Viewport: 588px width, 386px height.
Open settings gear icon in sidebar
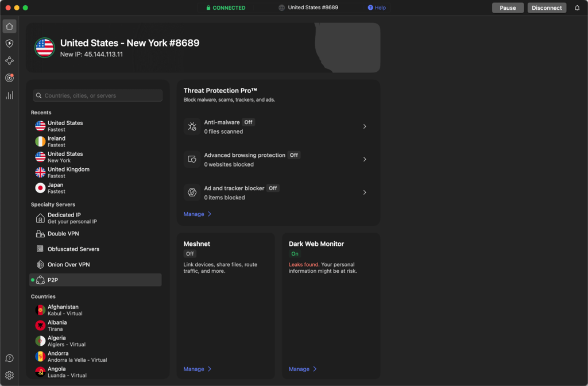coord(9,375)
